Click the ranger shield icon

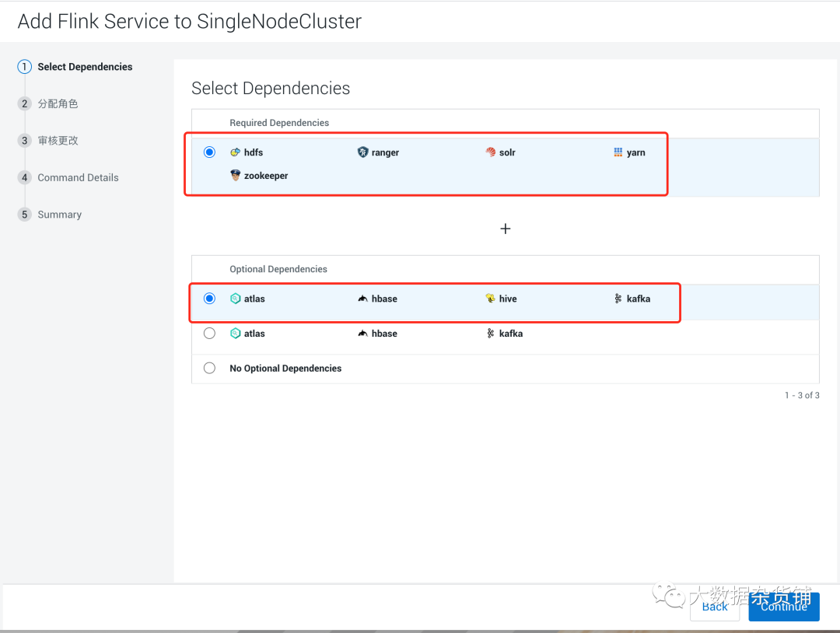coord(362,152)
